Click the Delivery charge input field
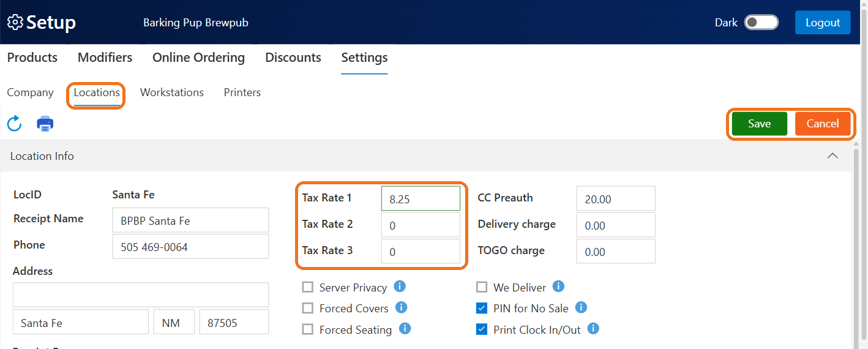The height and width of the screenshot is (349, 868). point(616,225)
